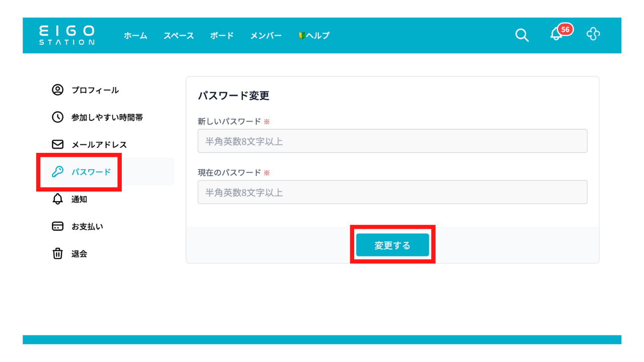Open the search magnifier icon
Viewport: 644px width, 362px height.
click(x=522, y=35)
